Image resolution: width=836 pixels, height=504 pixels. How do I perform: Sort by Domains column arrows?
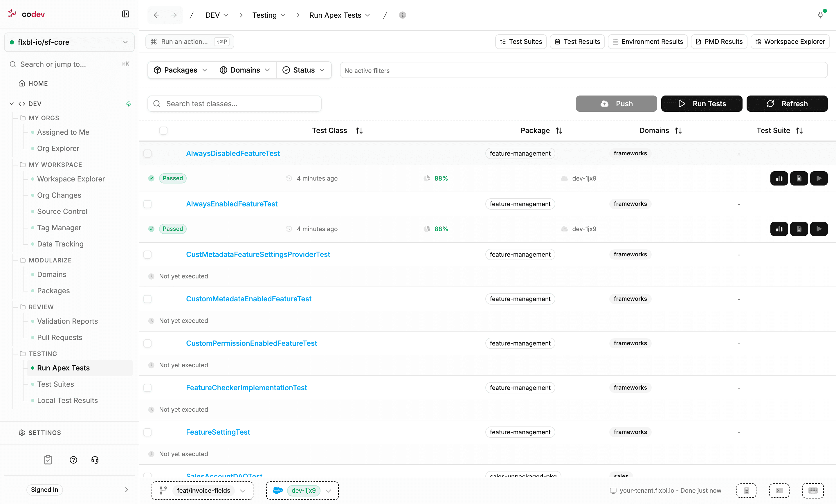[x=678, y=131]
